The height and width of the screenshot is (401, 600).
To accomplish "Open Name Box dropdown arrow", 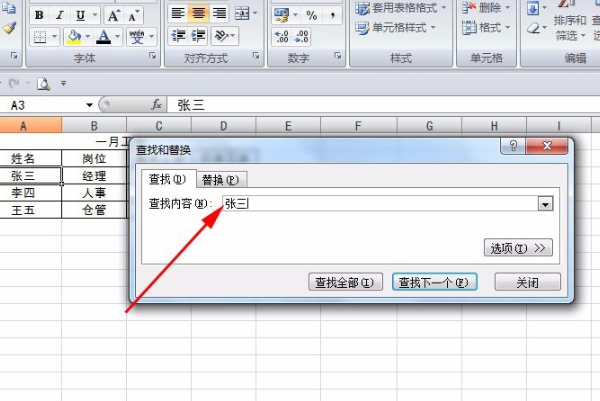I will pyautogui.click(x=89, y=105).
